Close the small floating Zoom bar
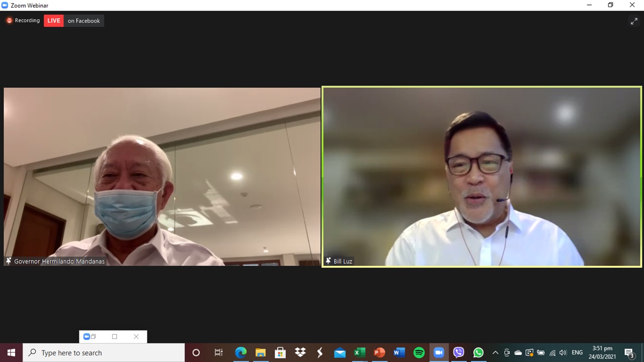Viewport: 644px width, 362px height. [x=136, y=337]
